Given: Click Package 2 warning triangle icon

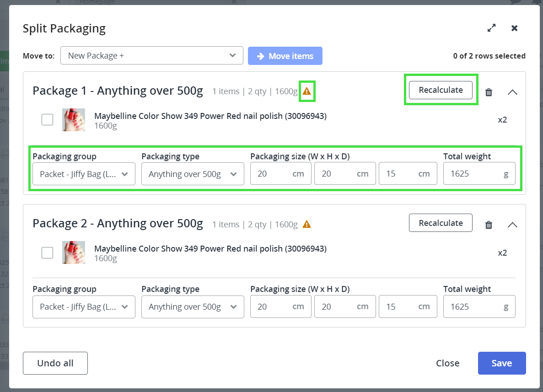Looking at the screenshot, I should (307, 224).
